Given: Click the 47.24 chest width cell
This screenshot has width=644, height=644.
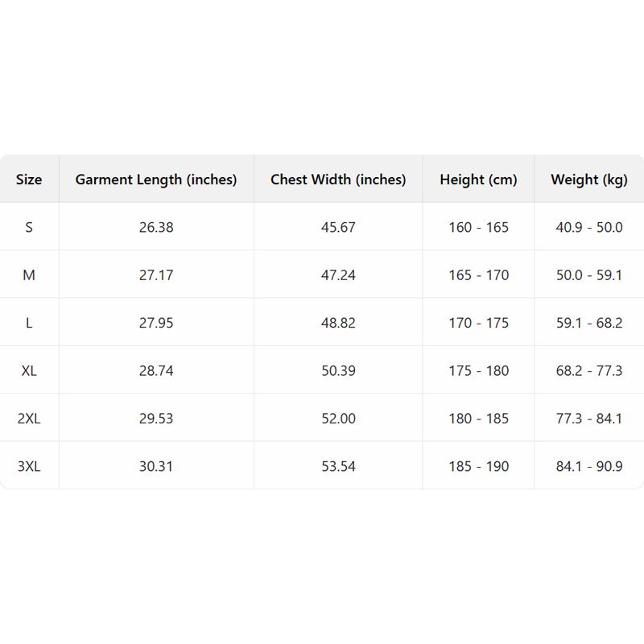Looking at the screenshot, I should pos(338,275).
